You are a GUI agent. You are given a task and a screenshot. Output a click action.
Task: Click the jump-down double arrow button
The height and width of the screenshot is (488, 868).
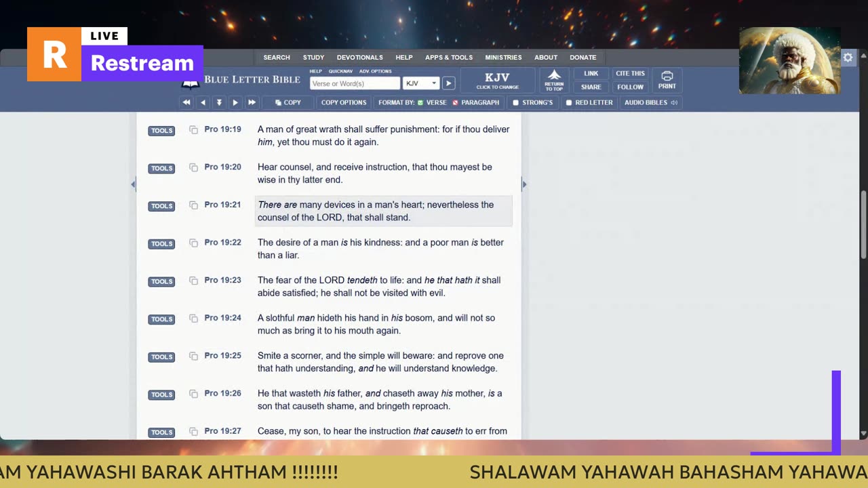(x=219, y=102)
